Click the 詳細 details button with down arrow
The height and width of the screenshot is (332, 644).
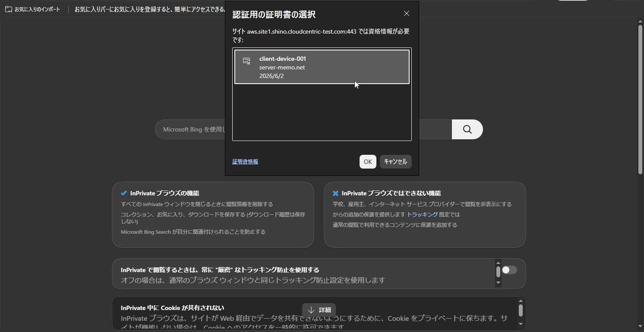click(319, 310)
